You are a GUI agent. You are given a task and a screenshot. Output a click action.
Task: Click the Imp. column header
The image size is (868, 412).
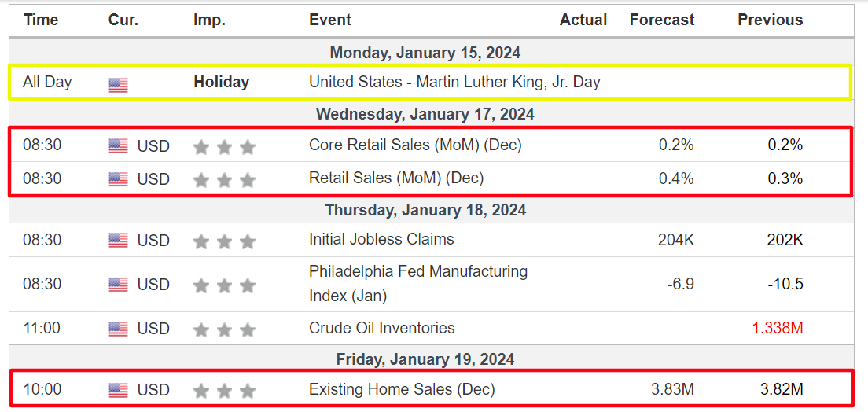(x=209, y=20)
